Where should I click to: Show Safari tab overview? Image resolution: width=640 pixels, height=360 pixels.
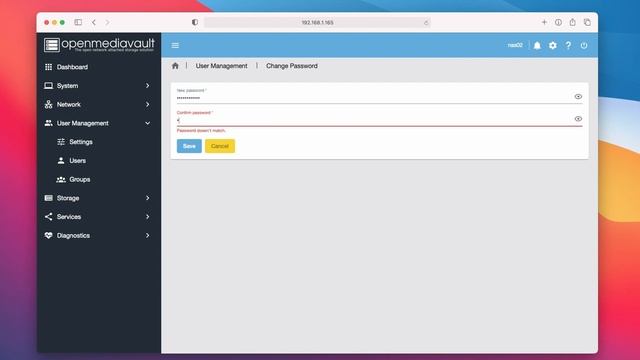point(587,22)
